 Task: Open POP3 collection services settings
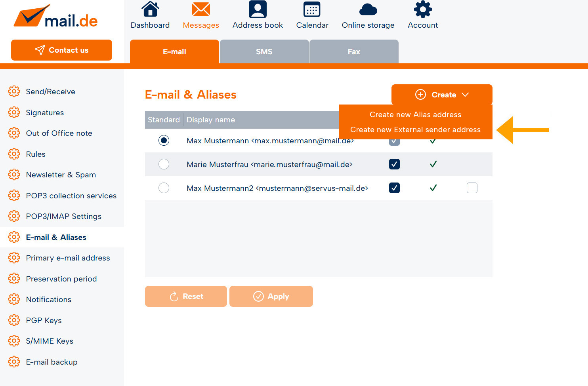71,196
